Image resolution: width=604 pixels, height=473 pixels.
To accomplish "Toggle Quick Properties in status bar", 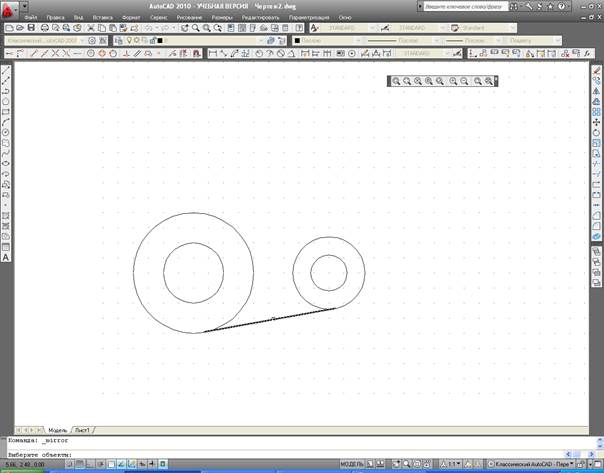I will click(163, 464).
